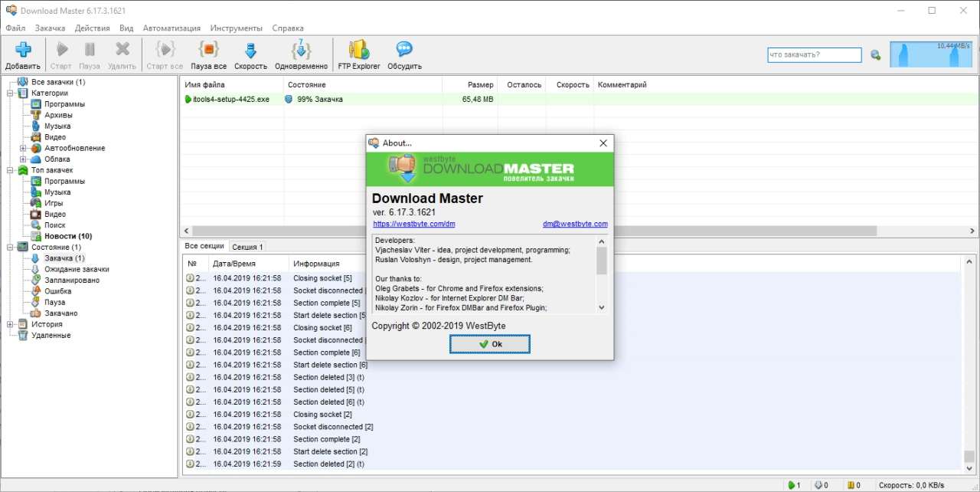The image size is (980, 492).
Task: Launch FTP Explorer from the toolbar
Action: pyautogui.click(x=359, y=50)
